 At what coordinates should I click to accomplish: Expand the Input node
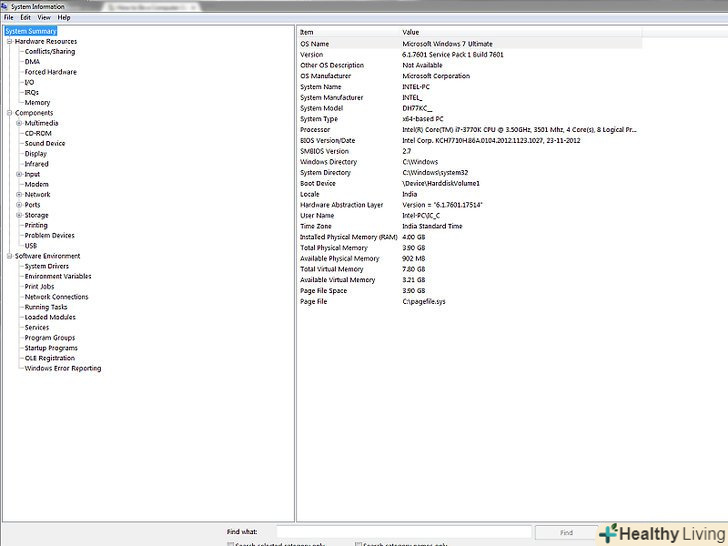pos(19,174)
